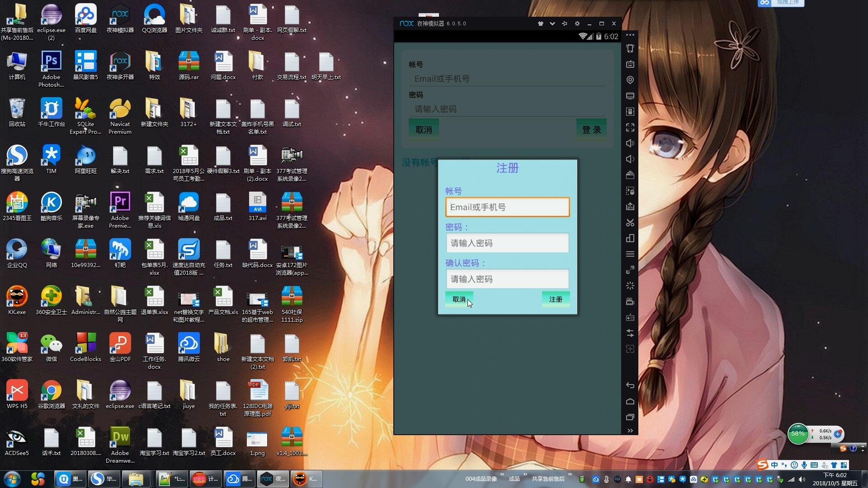Open the Nox sidebar three-dots menu

630,35
